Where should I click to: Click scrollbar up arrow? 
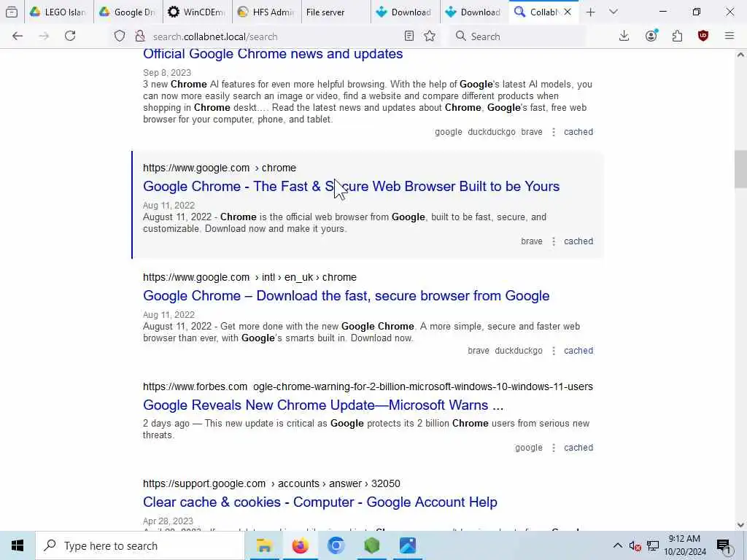coord(740,55)
